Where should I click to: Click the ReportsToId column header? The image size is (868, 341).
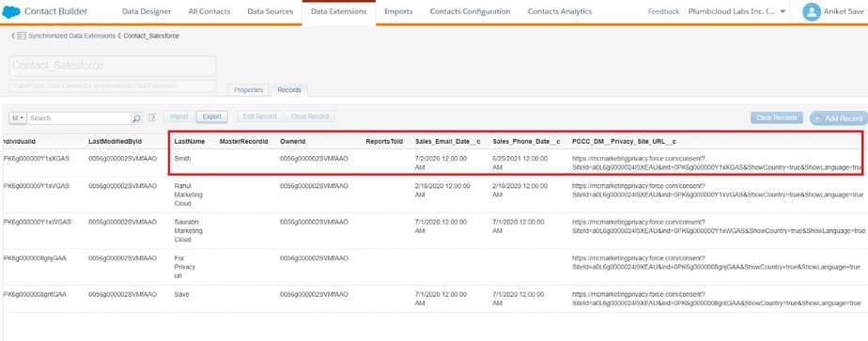tap(384, 142)
